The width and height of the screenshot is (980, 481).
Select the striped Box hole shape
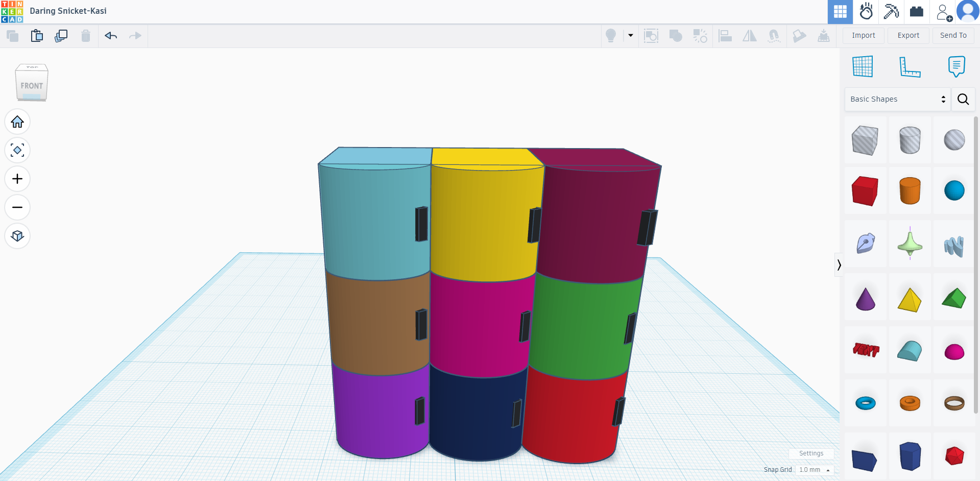pos(865,140)
